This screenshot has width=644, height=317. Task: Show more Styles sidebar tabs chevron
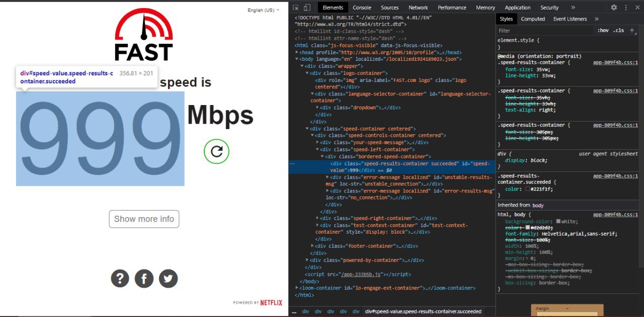click(597, 19)
